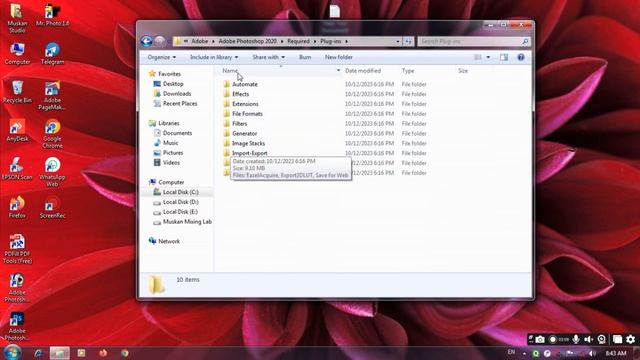Sort by Date modified column header

pyautogui.click(x=363, y=71)
